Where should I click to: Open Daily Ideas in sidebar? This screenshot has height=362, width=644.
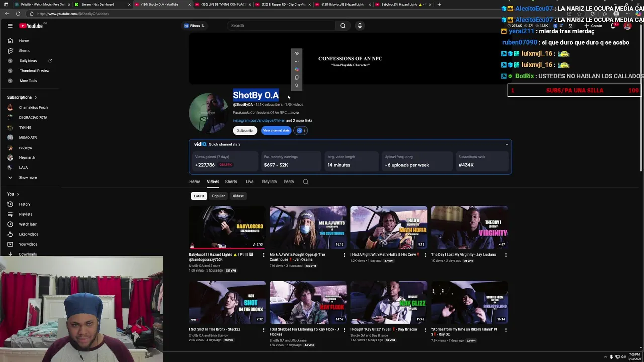pos(28,61)
